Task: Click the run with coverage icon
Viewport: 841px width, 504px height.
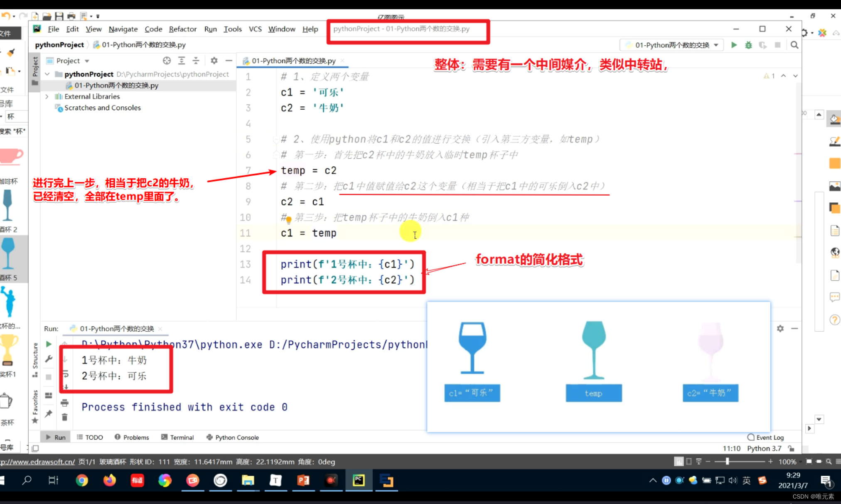Action: pyautogui.click(x=762, y=45)
